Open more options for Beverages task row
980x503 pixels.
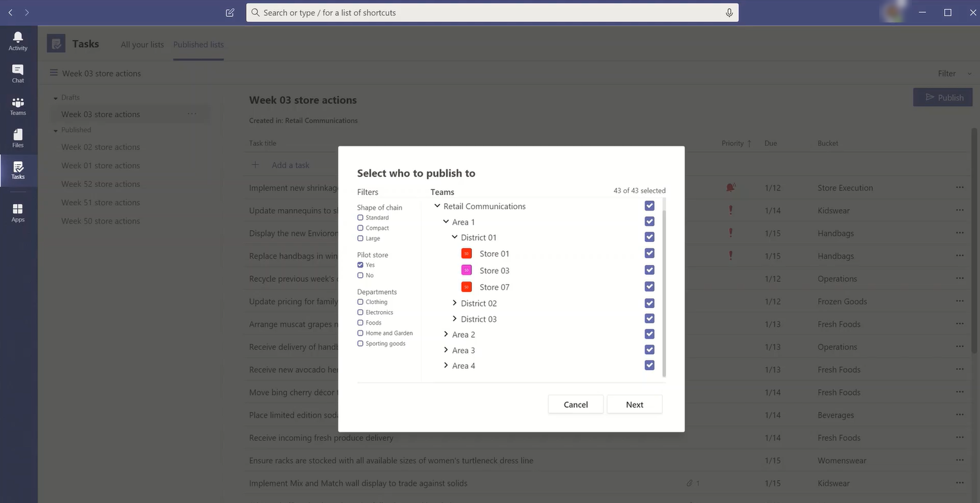click(959, 414)
